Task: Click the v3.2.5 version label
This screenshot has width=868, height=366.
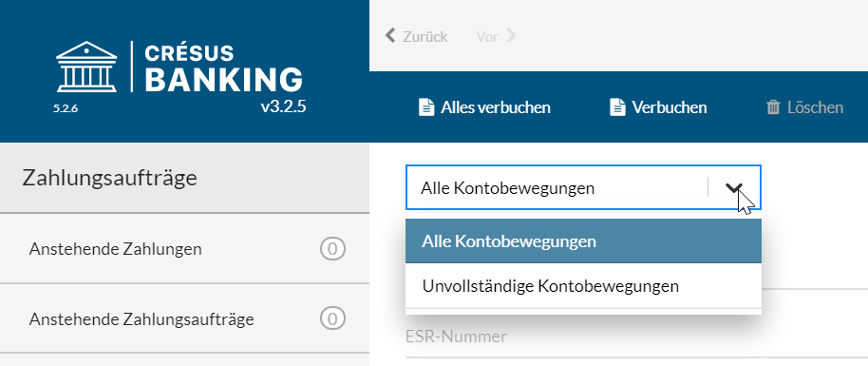Action: click(283, 106)
